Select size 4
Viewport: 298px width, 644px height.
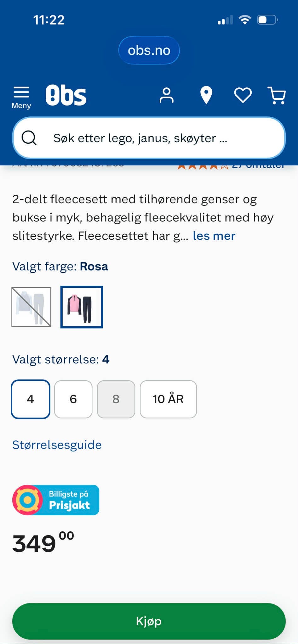coord(31,399)
